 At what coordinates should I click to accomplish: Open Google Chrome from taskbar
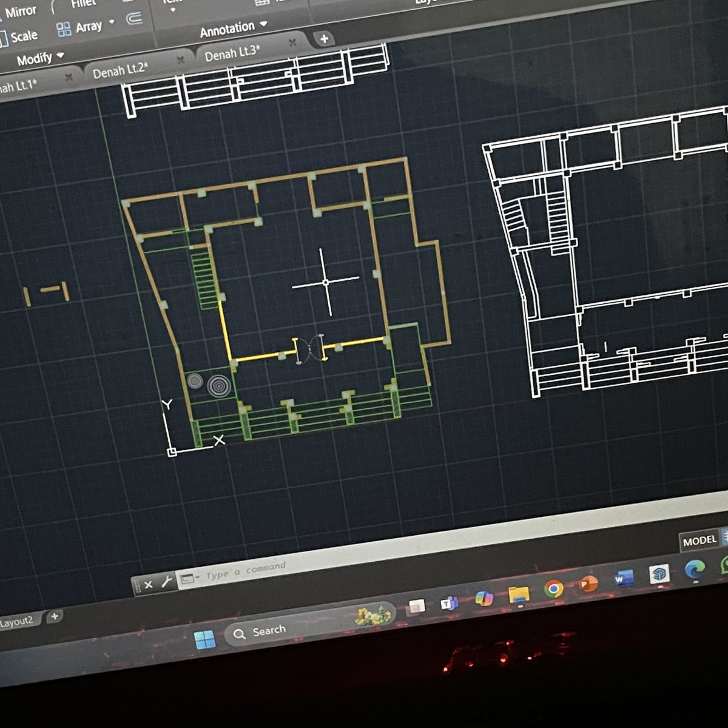pyautogui.click(x=553, y=588)
